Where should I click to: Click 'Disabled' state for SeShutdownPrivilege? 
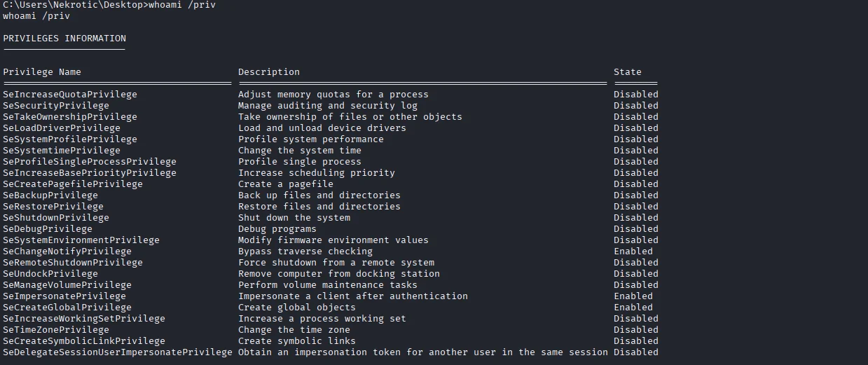click(x=635, y=218)
